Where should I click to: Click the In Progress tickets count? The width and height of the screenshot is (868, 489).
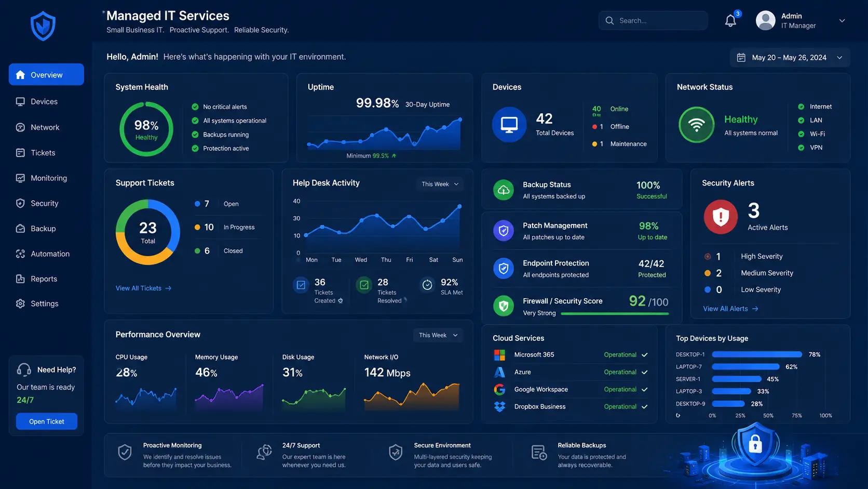pos(209,227)
